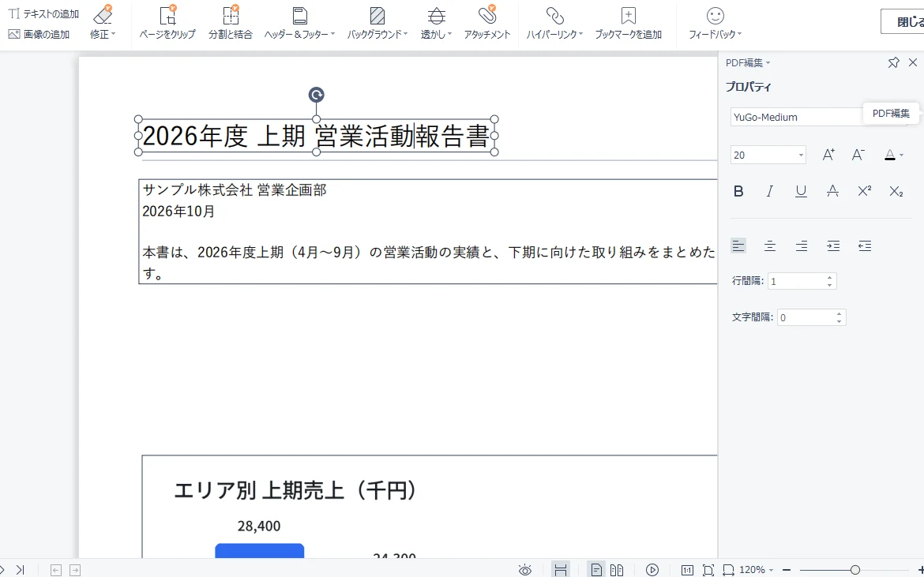Set zoom to actual size 1:1
The width and height of the screenshot is (924, 577).
pos(687,570)
